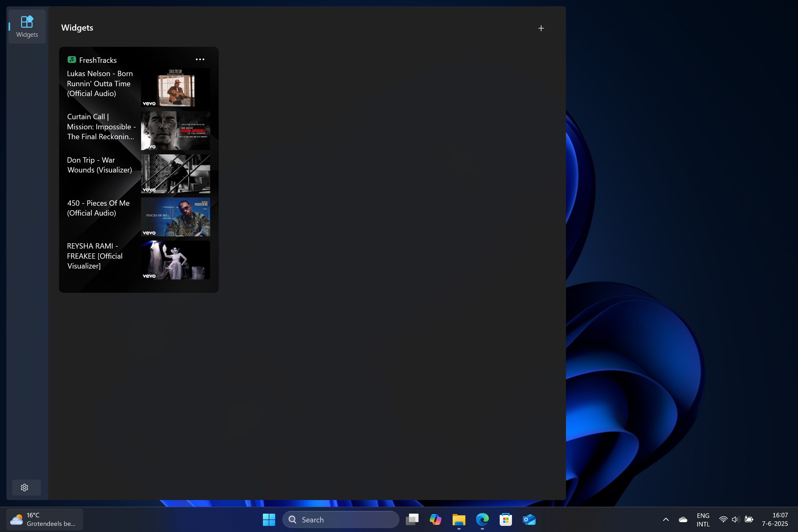This screenshot has height=532, width=798.
Task: Click the volume speaker tray icon
Action: pos(735,519)
